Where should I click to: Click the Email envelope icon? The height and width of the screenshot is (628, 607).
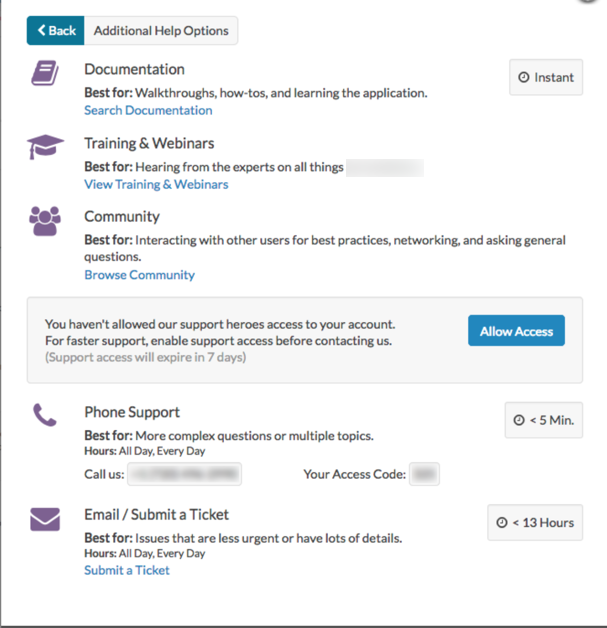tap(45, 519)
